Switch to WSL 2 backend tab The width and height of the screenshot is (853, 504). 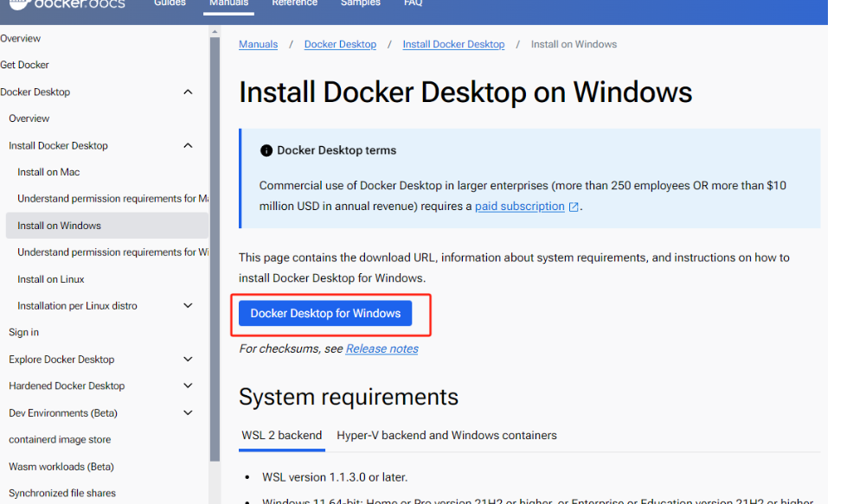point(282,436)
